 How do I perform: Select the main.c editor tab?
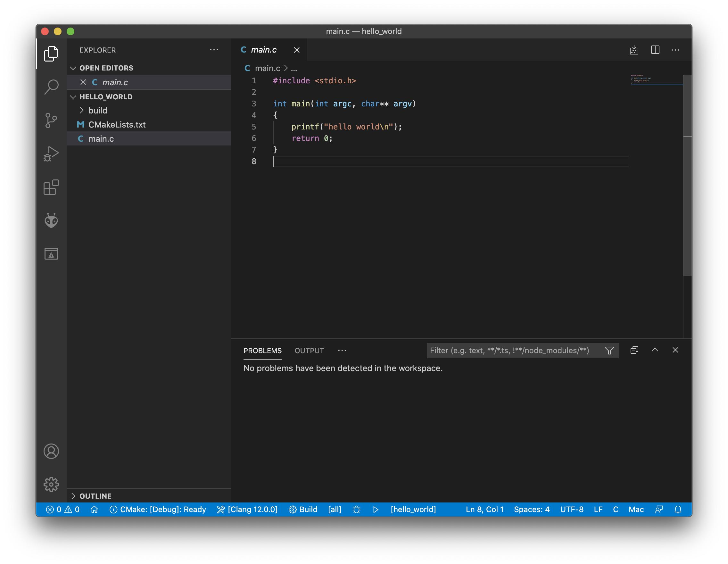[263, 50]
